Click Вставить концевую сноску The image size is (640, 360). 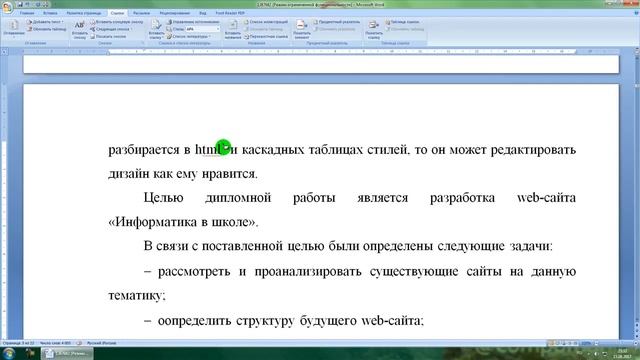pyautogui.click(x=117, y=22)
